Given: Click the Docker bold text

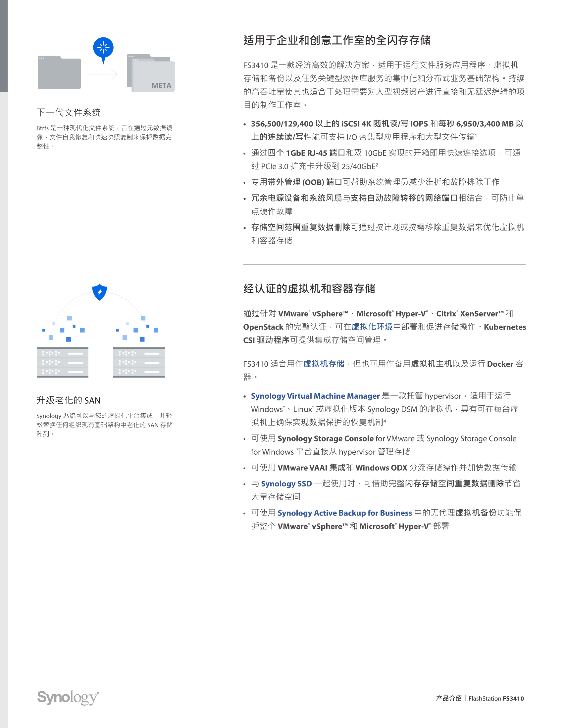Looking at the screenshot, I should 500,364.
